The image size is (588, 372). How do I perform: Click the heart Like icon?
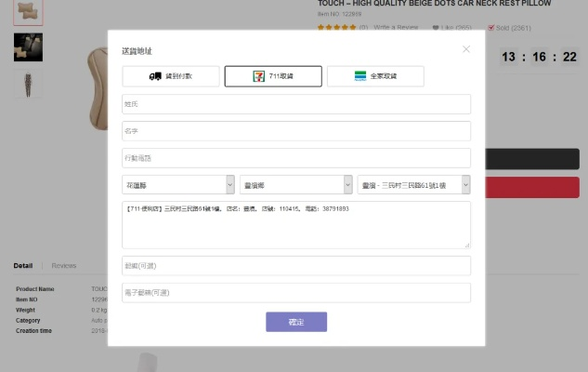(x=436, y=27)
